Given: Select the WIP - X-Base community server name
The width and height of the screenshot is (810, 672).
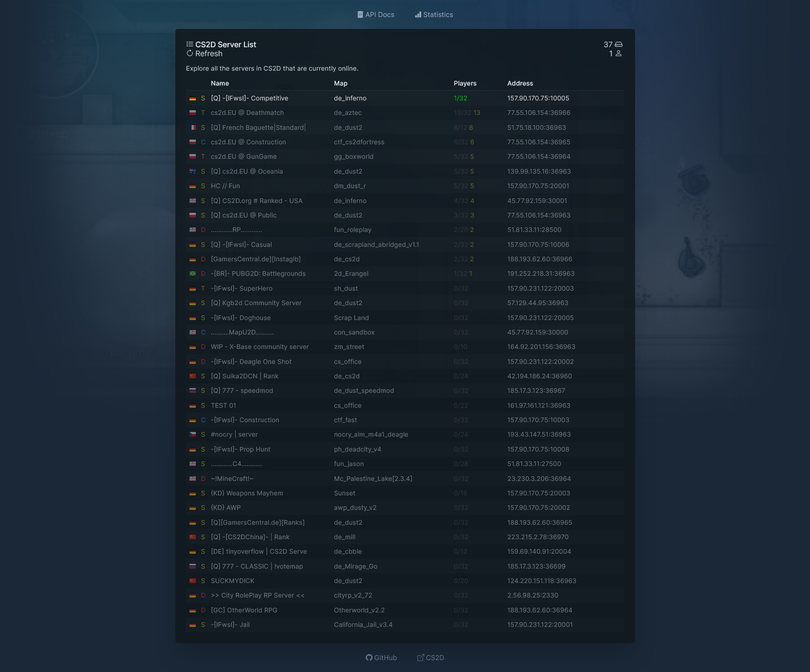Looking at the screenshot, I should point(260,347).
